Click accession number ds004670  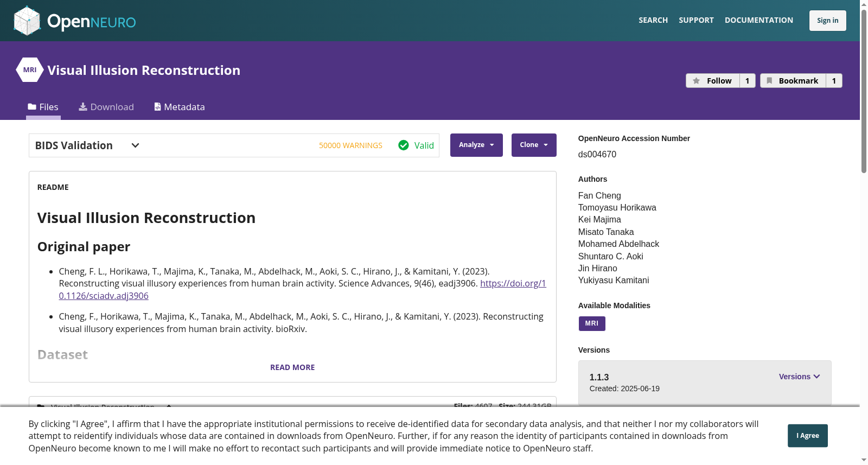coord(597,154)
